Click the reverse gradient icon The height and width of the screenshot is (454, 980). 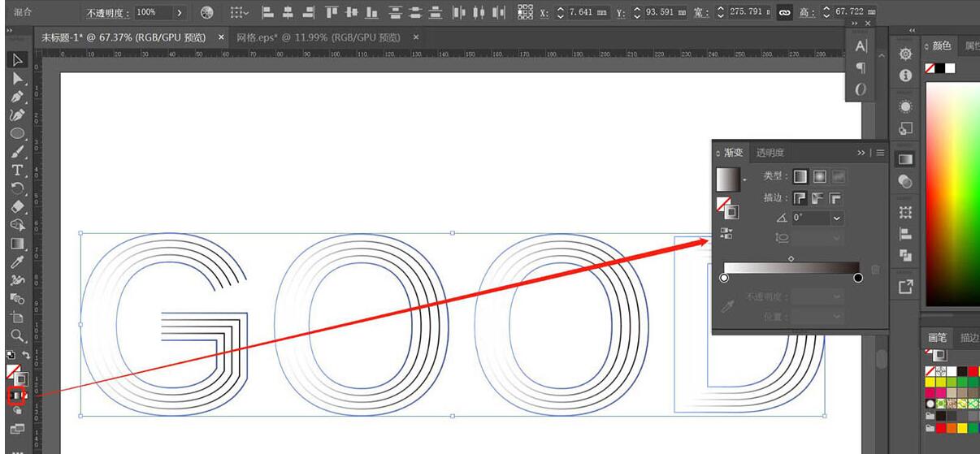(726, 234)
